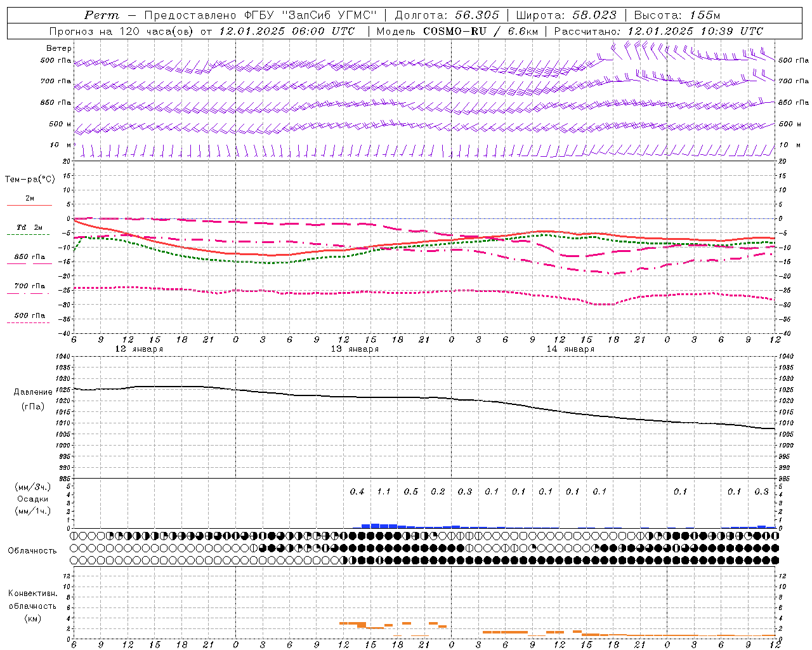Click the 850 гПа temperature legend entry
The height and width of the screenshot is (650, 812).
[29, 256]
